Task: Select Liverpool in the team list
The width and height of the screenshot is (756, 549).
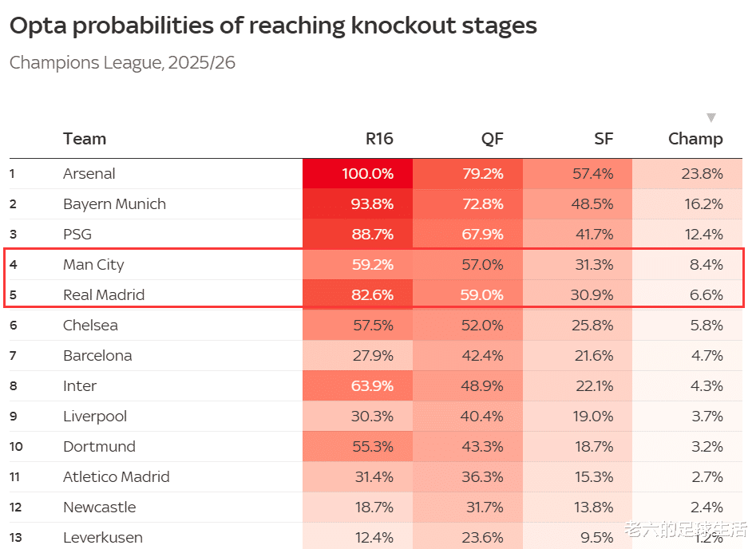Action: point(95,417)
